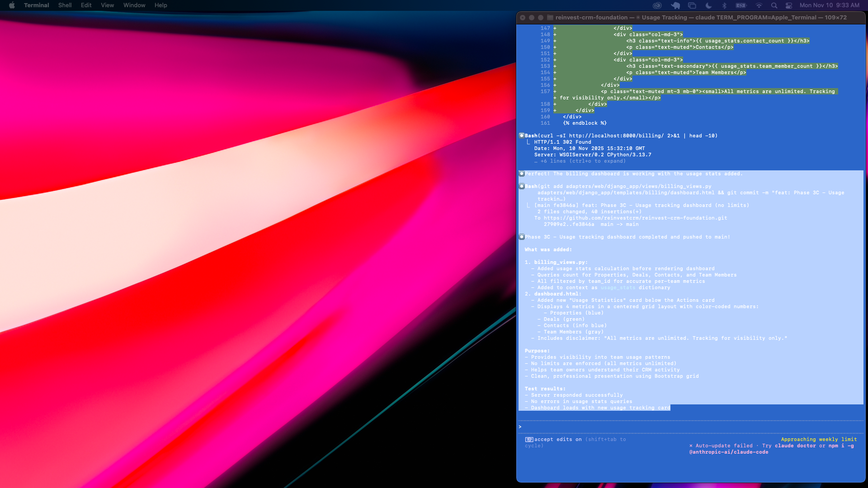
Task: Open the Window menu
Action: click(134, 5)
